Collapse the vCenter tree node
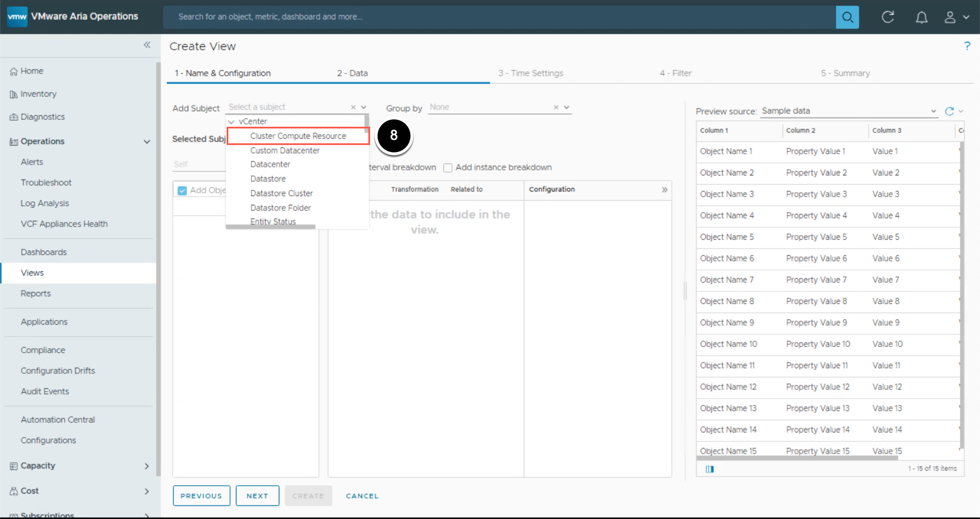980x519 pixels. [x=231, y=122]
